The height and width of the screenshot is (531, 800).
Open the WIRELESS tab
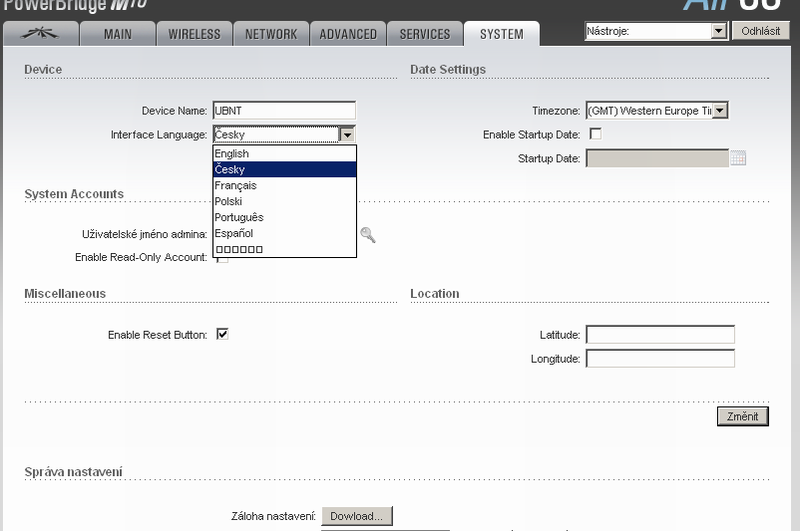(194, 34)
